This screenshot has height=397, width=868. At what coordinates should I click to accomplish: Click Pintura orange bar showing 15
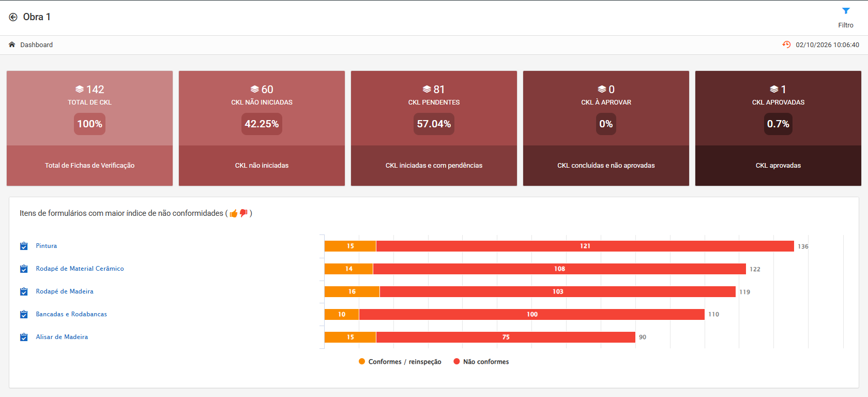[351, 246]
